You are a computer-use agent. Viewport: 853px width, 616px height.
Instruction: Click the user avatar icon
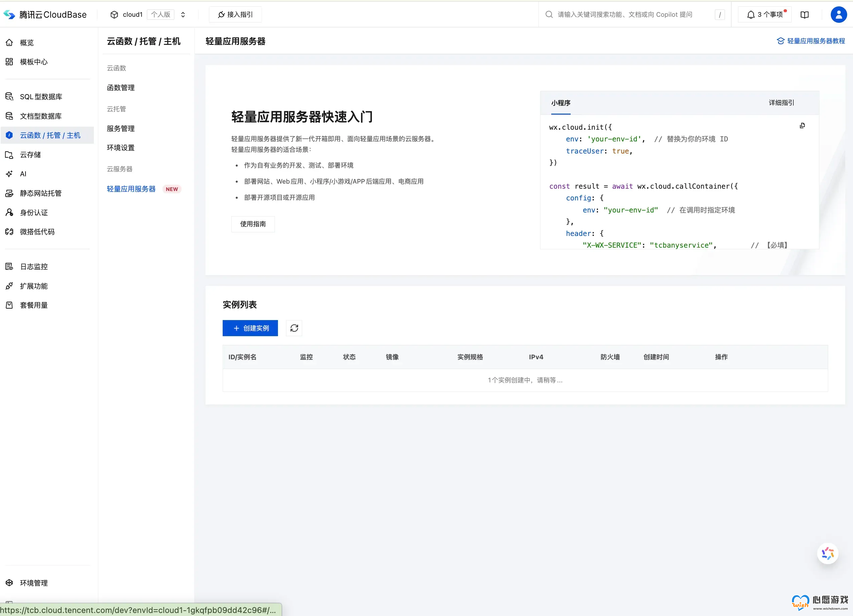[838, 15]
